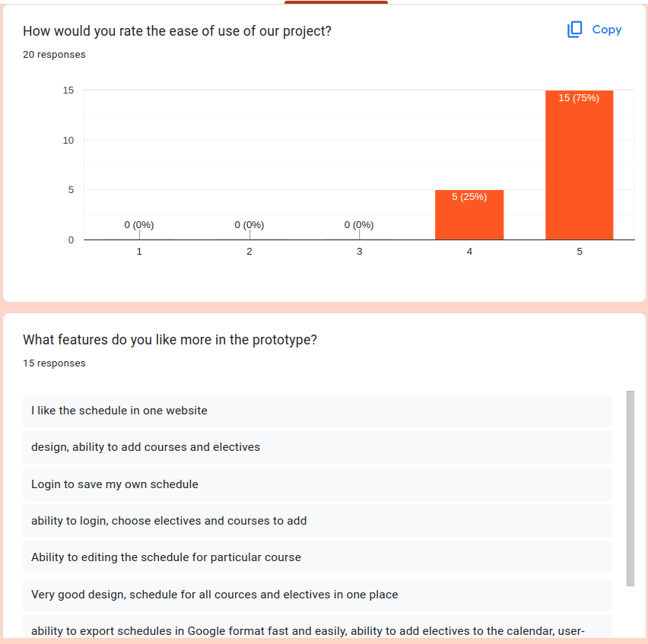
Task: Click the x-axis label for rating 2
Action: click(x=249, y=252)
